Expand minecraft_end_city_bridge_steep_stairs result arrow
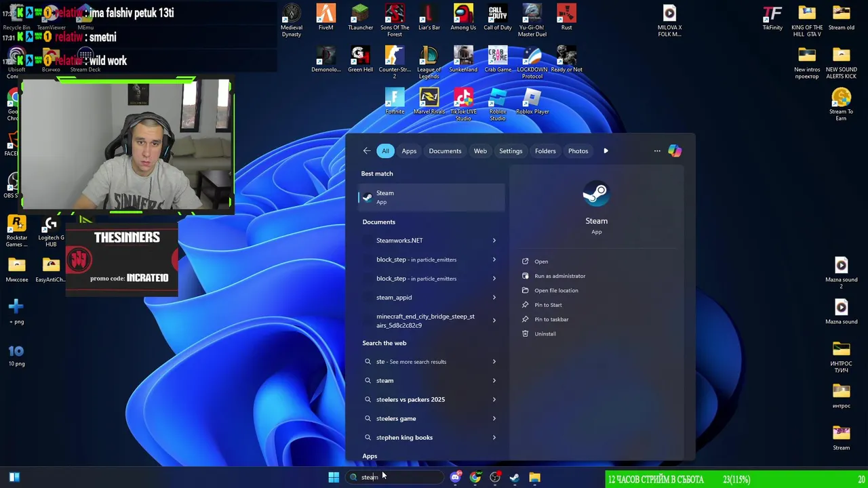 pos(494,321)
